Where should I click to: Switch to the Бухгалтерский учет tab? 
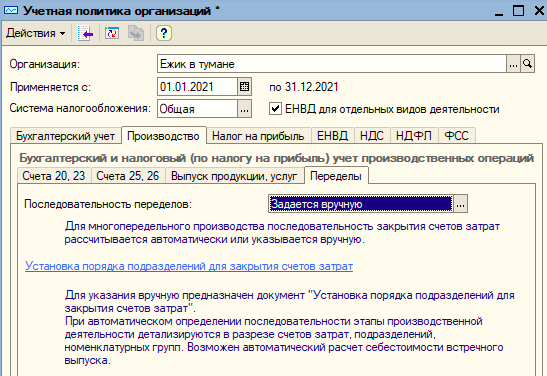click(x=65, y=136)
